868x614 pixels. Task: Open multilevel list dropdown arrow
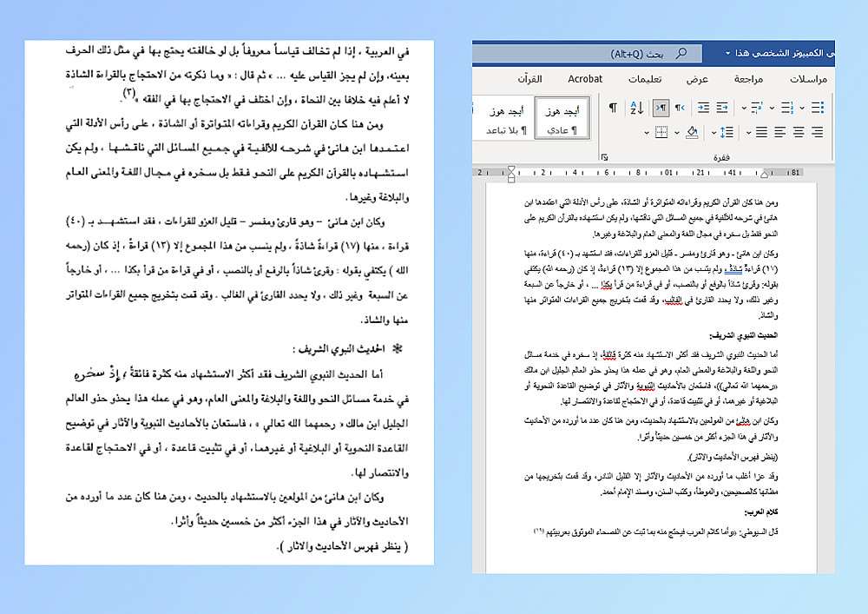744,108
